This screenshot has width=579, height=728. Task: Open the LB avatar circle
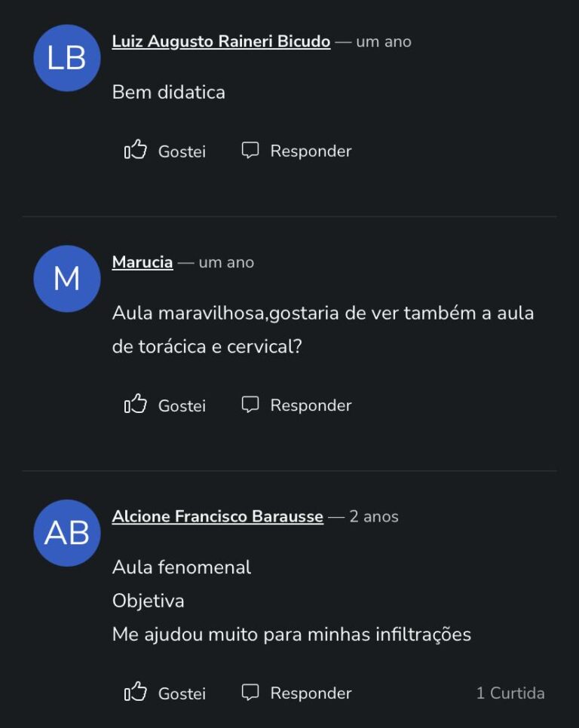click(67, 58)
